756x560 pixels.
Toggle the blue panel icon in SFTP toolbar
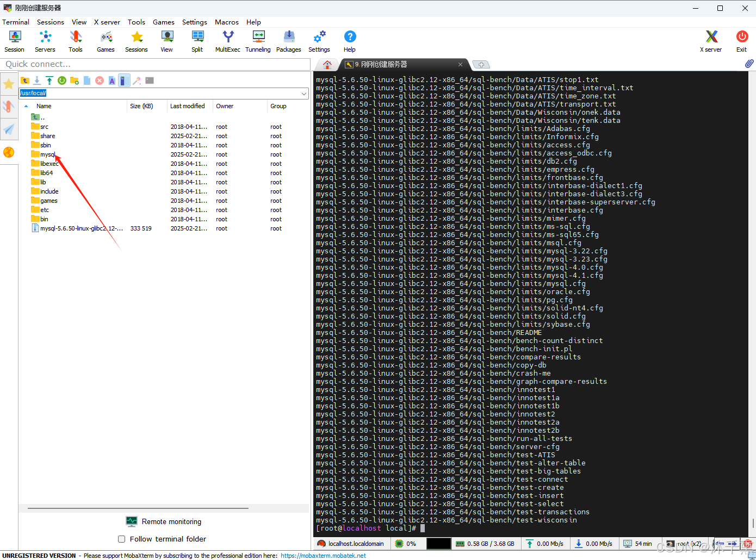[124, 80]
